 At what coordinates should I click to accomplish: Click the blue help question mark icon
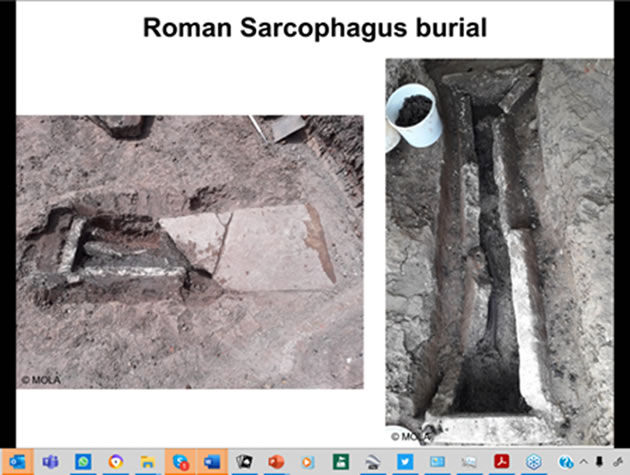[567, 461]
